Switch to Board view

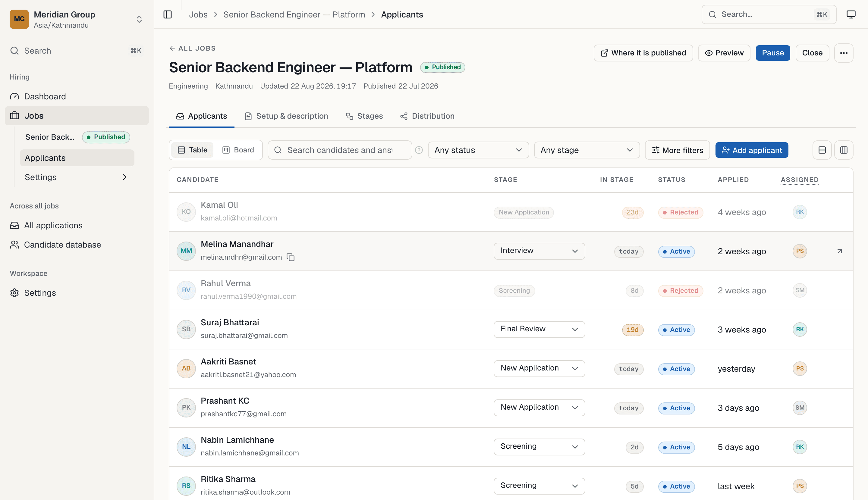click(x=238, y=150)
